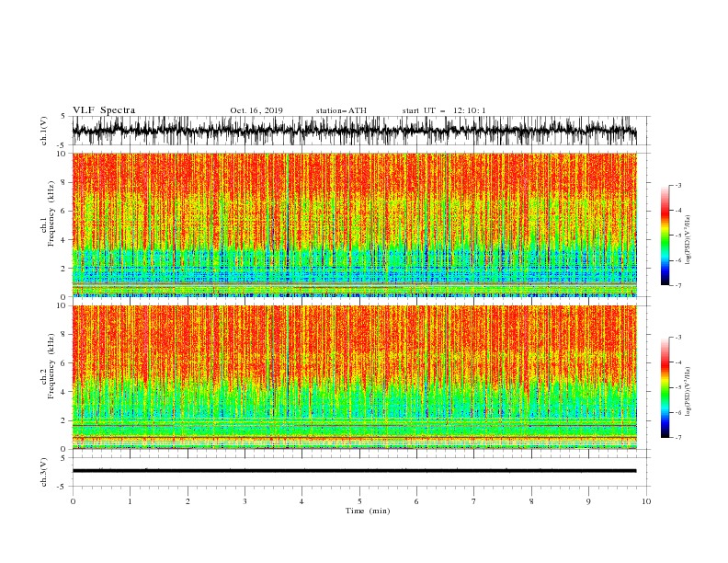728x563 pixels.
Task: Click the "-5" tick on ch.3(V) axis
Action: click(63, 487)
